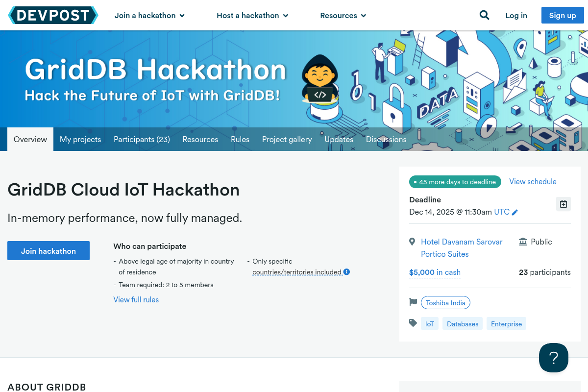Click the pencil icon beside UTC

coord(515,212)
